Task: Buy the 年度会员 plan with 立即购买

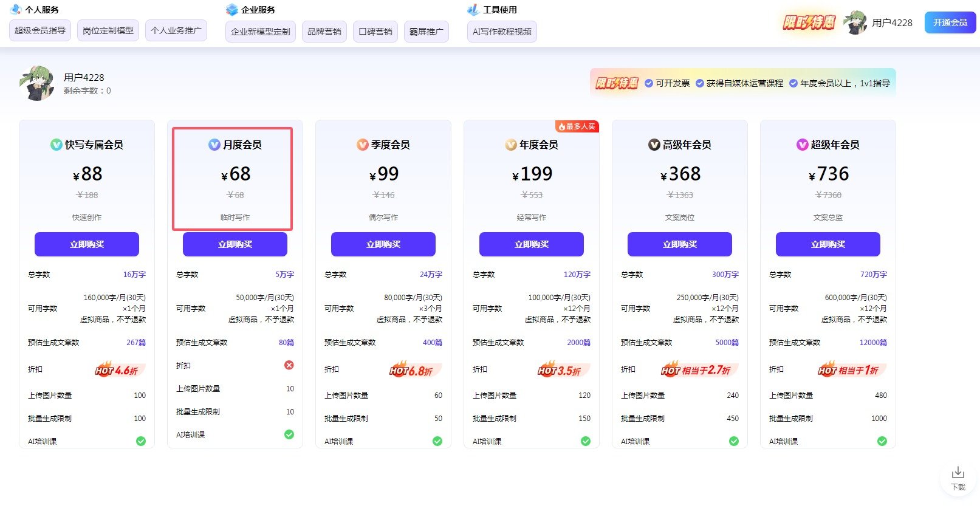Action: point(531,244)
